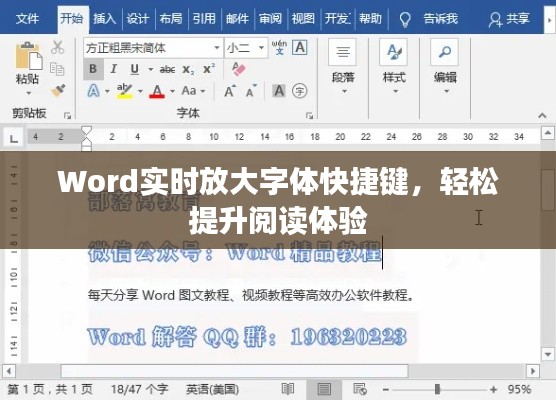Switch to the 设计 Design tab

tap(138, 18)
